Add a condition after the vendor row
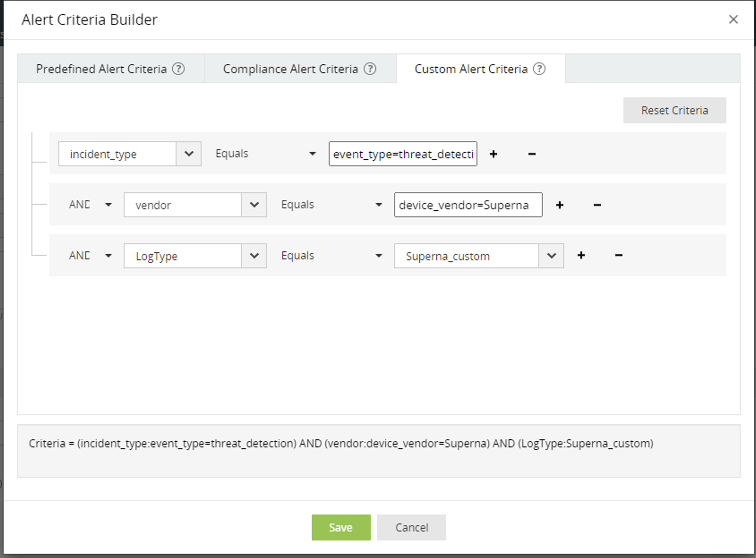The width and height of the screenshot is (756, 558). pos(559,205)
